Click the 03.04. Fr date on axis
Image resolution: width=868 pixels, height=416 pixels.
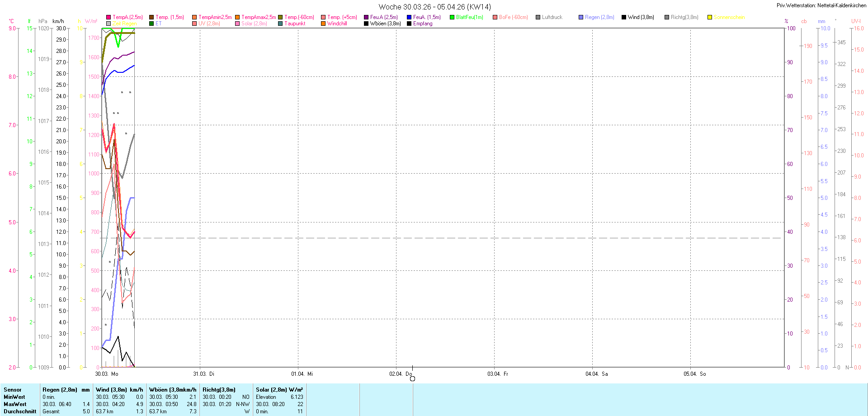click(x=497, y=374)
